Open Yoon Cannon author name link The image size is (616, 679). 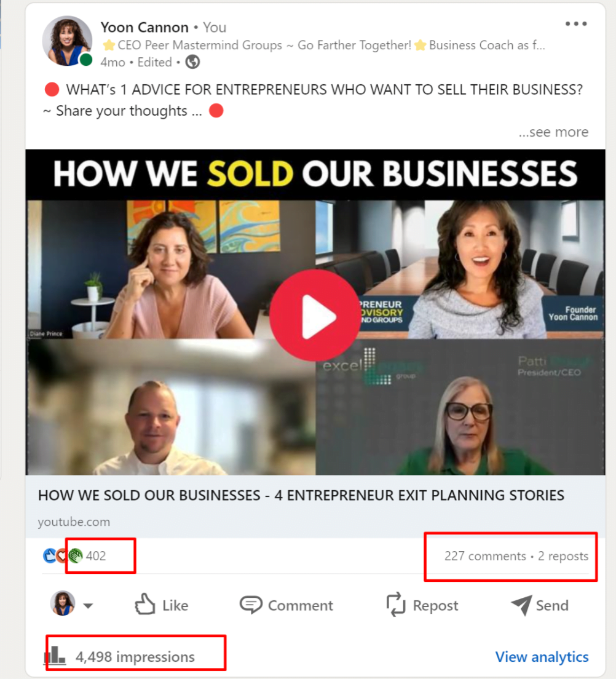click(x=144, y=27)
